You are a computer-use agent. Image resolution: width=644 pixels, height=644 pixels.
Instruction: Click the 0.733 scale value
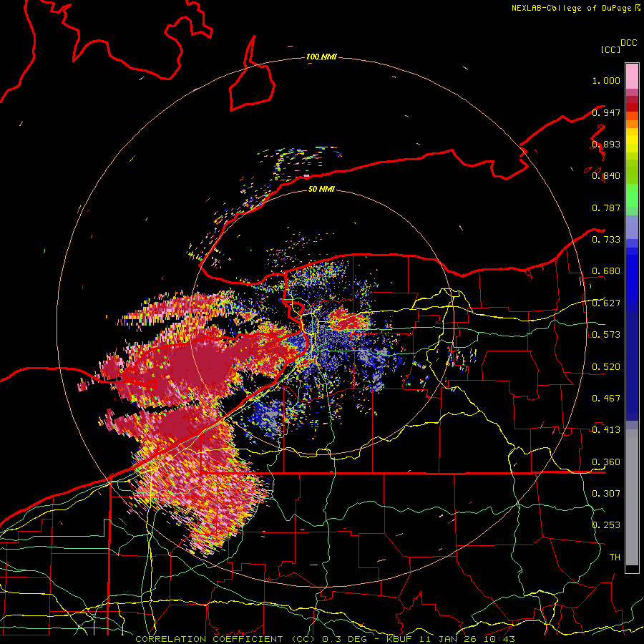click(606, 240)
